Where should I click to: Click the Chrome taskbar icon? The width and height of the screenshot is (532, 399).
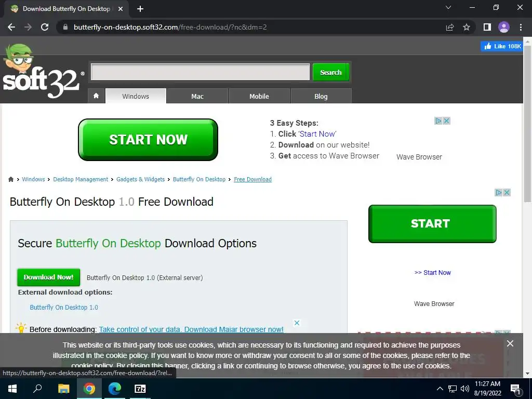(x=89, y=389)
